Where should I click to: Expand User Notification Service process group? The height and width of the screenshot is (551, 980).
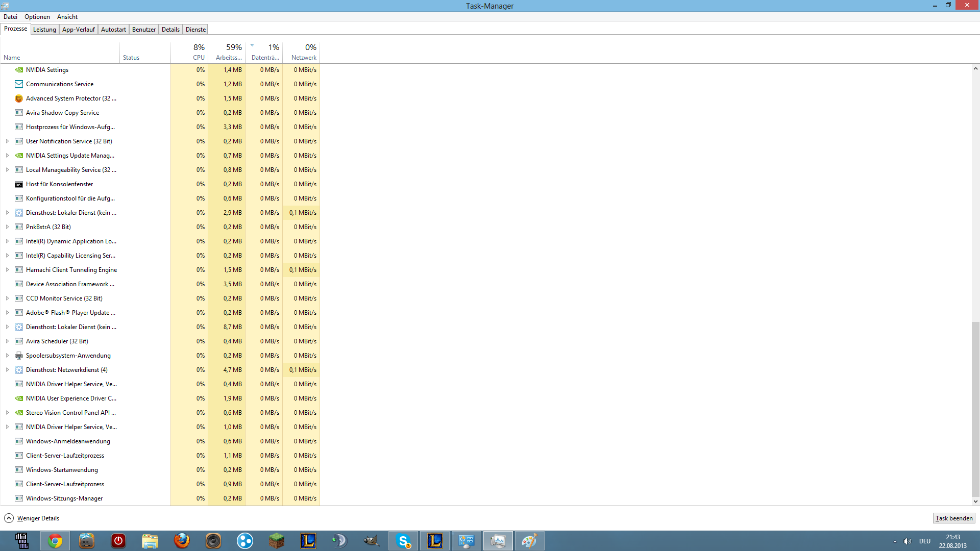7,141
